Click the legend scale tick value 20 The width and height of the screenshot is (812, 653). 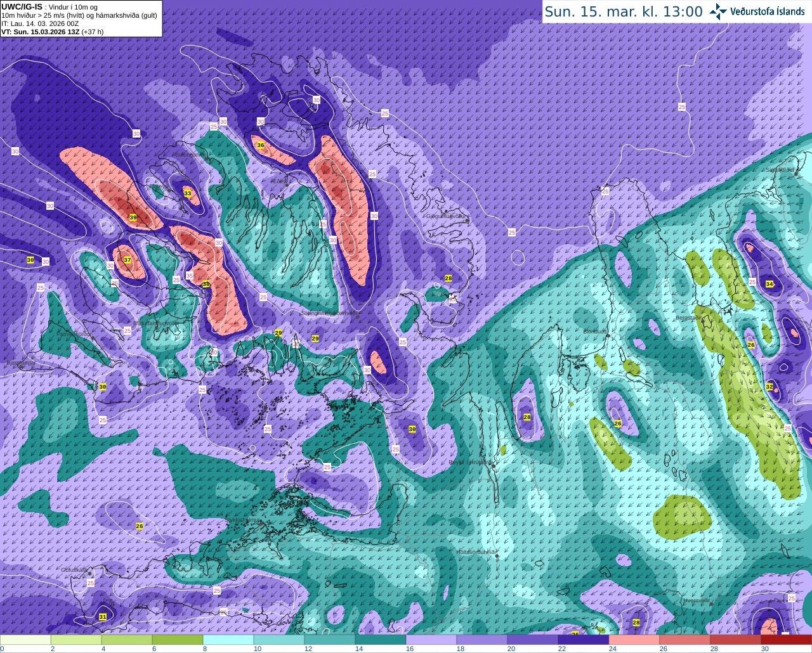click(x=511, y=649)
